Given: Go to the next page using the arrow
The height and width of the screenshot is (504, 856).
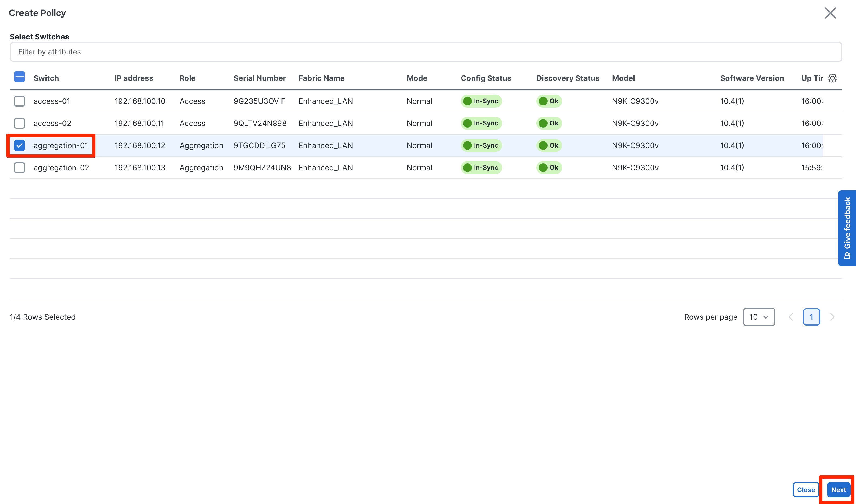Looking at the screenshot, I should [832, 317].
